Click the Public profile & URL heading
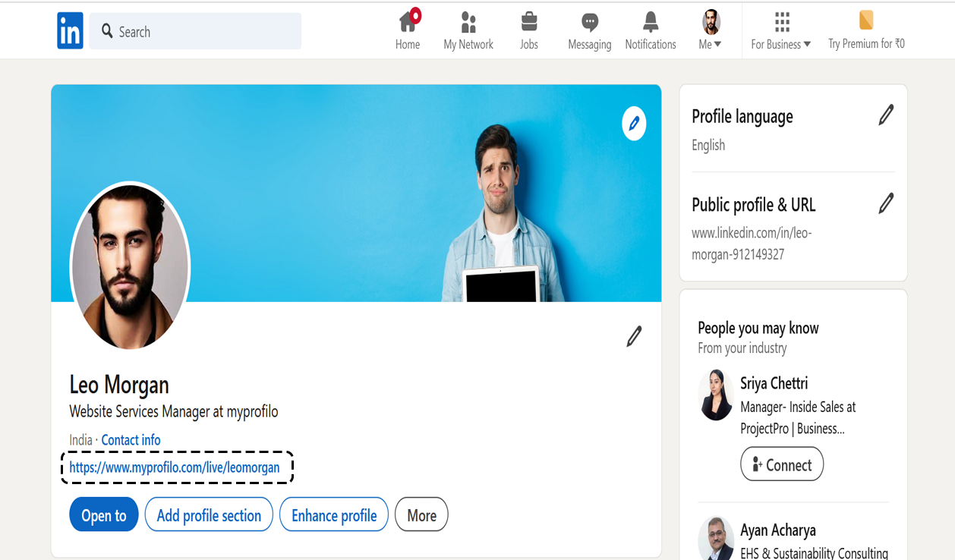Image resolution: width=955 pixels, height=560 pixels. (x=754, y=205)
